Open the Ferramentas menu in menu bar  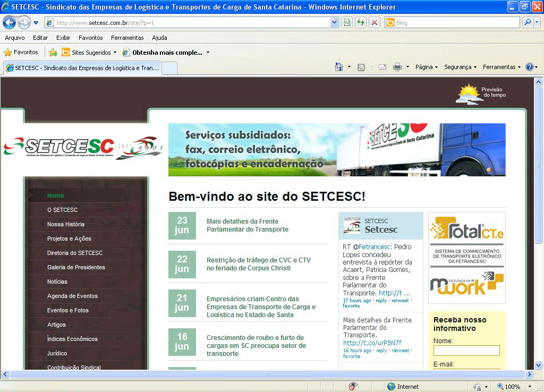pos(127,38)
